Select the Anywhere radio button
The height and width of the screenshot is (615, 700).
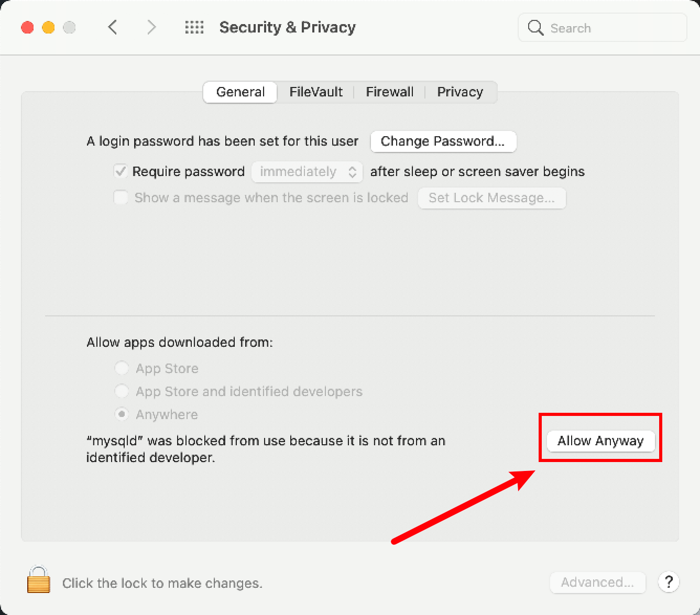click(122, 414)
